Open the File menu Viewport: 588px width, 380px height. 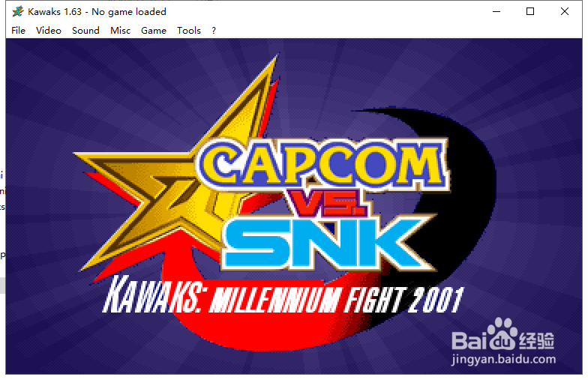coord(18,30)
